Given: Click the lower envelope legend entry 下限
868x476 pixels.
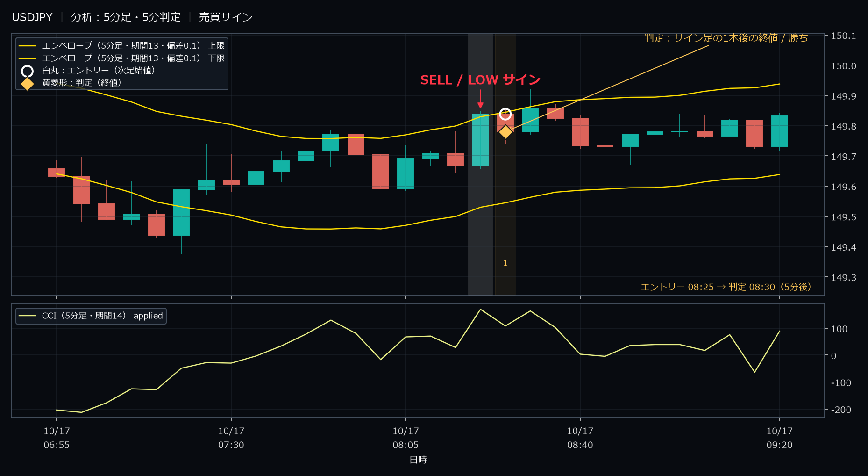Looking at the screenshot, I should (x=121, y=58).
